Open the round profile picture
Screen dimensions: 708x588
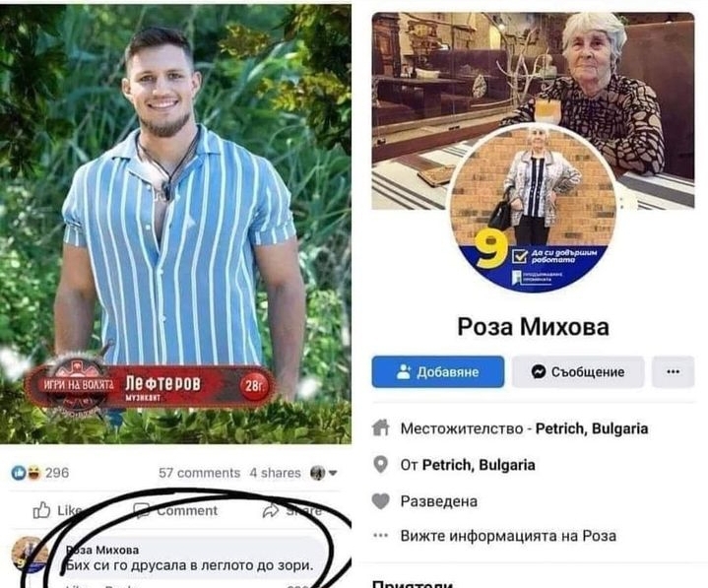click(533, 209)
